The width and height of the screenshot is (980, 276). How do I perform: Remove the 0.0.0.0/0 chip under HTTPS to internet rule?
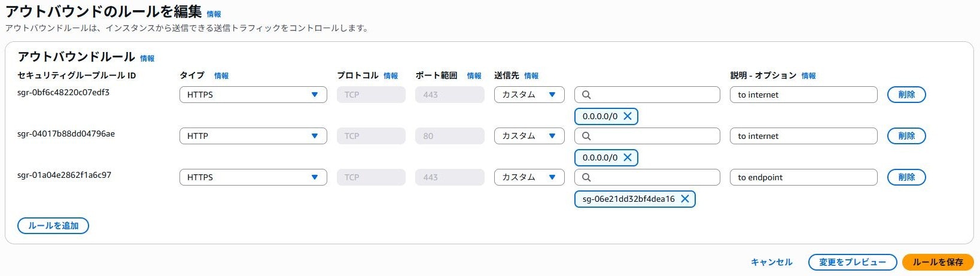(x=628, y=116)
